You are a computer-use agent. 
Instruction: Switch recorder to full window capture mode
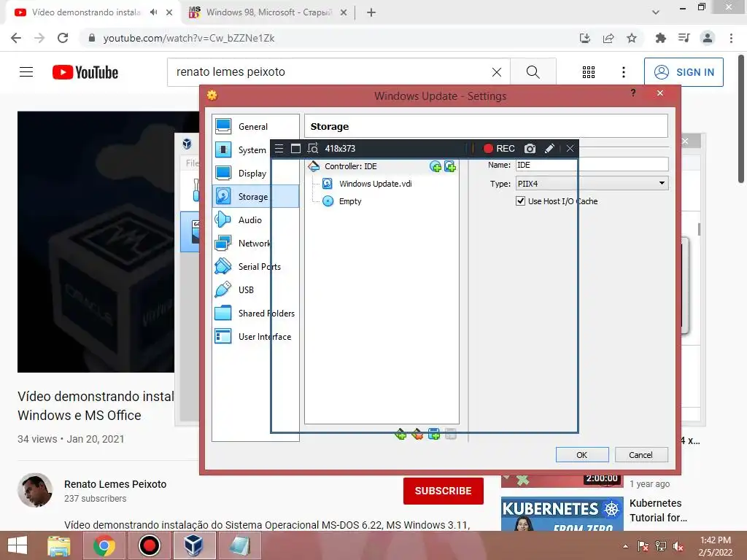(x=295, y=149)
